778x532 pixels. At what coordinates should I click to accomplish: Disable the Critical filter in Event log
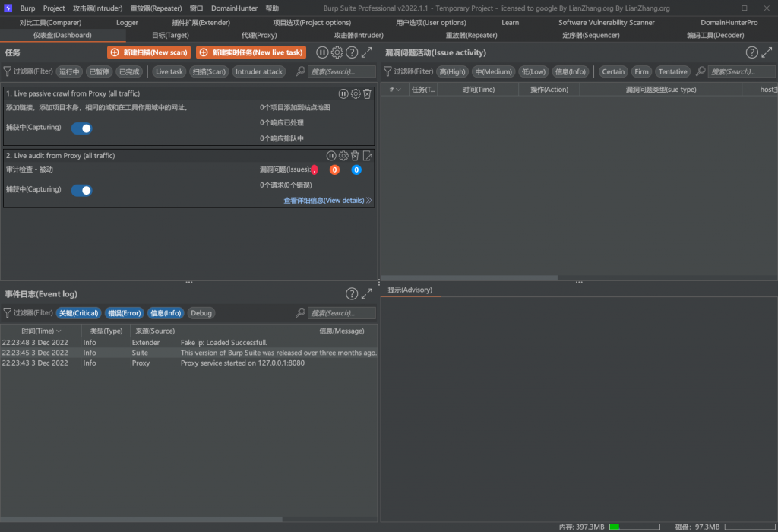coord(78,313)
